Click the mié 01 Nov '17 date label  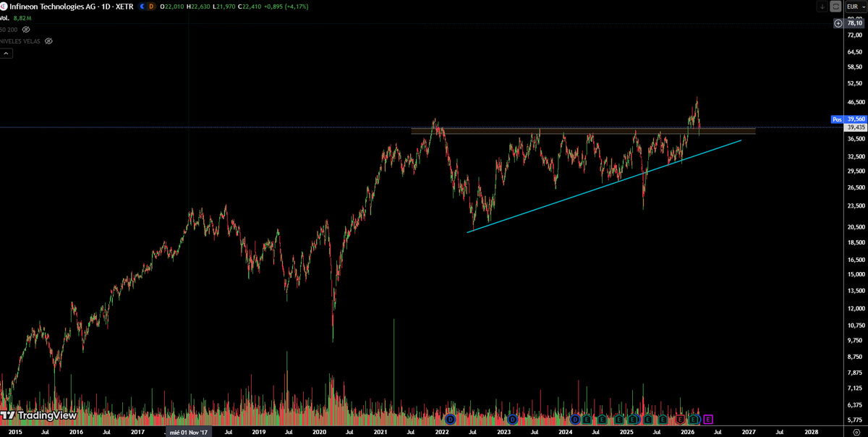[187, 432]
